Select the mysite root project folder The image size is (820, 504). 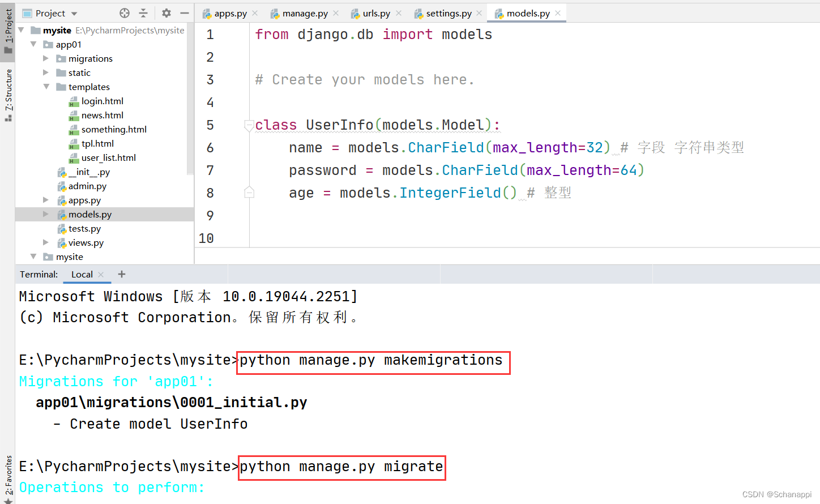coord(57,30)
